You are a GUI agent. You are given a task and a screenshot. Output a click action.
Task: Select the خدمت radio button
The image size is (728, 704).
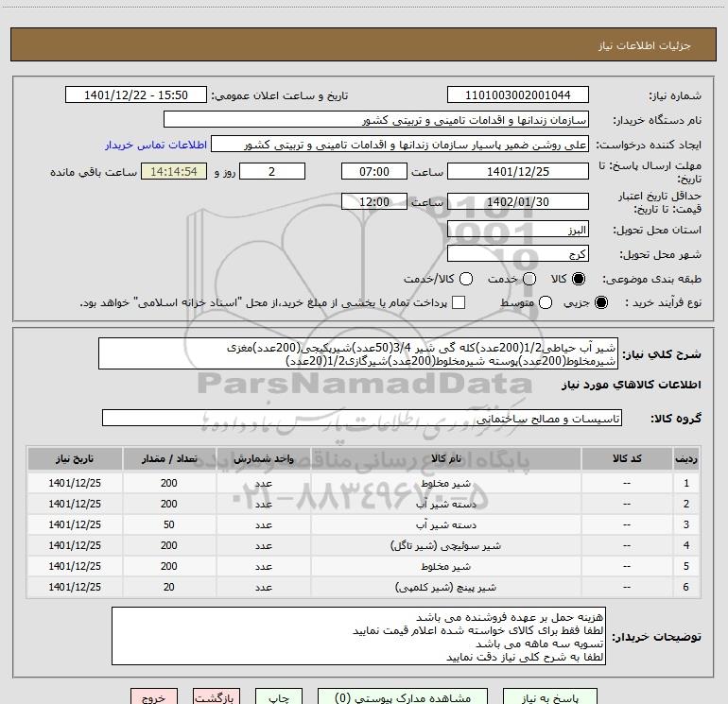[x=529, y=279]
